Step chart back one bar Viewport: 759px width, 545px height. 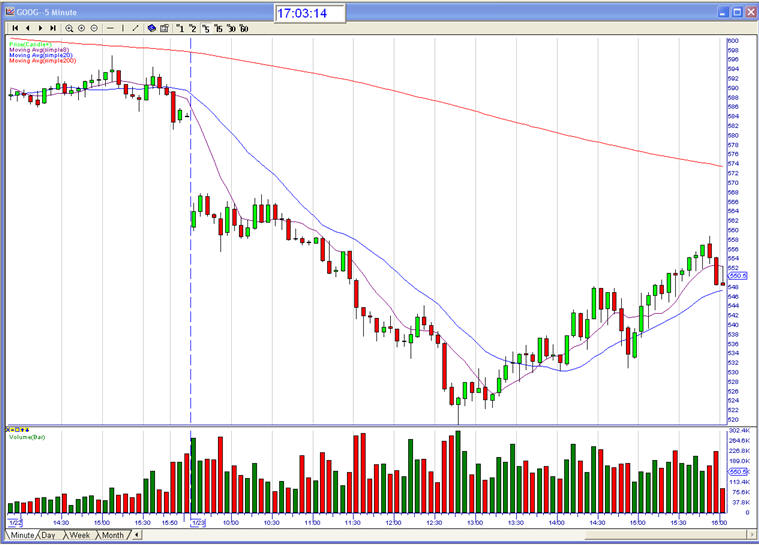[28, 28]
